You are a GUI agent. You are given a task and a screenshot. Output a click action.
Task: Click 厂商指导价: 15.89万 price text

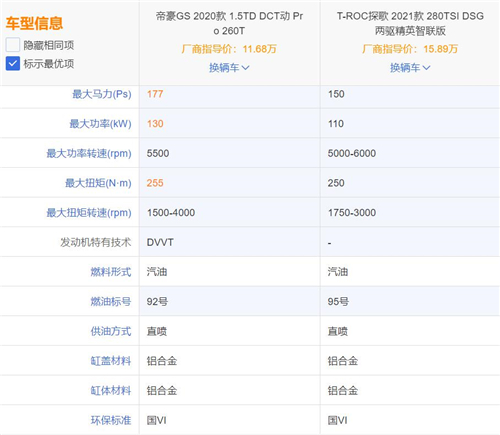pos(410,49)
